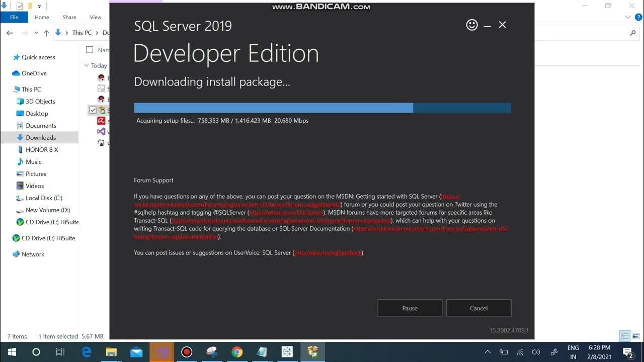
Task: Select OneDrive in navigation pane
Action: pos(29,73)
